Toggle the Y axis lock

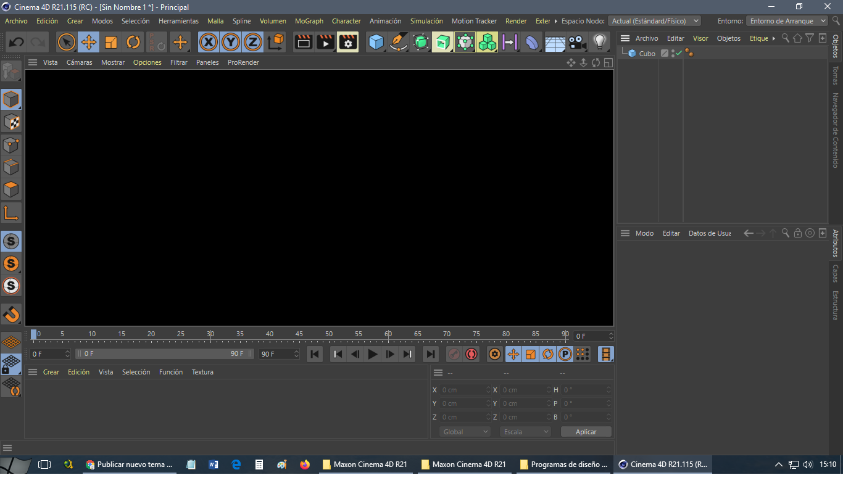click(x=231, y=43)
